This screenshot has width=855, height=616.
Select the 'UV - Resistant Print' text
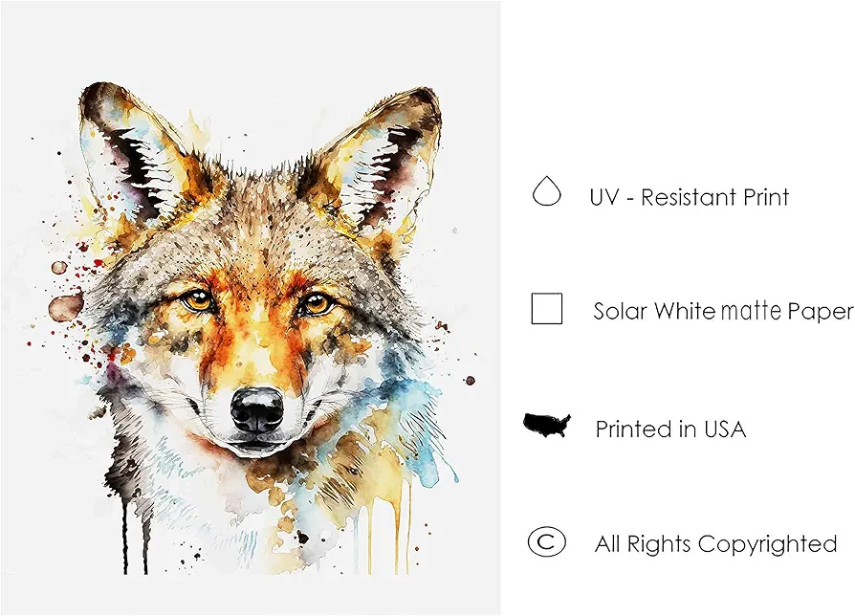[x=689, y=197]
